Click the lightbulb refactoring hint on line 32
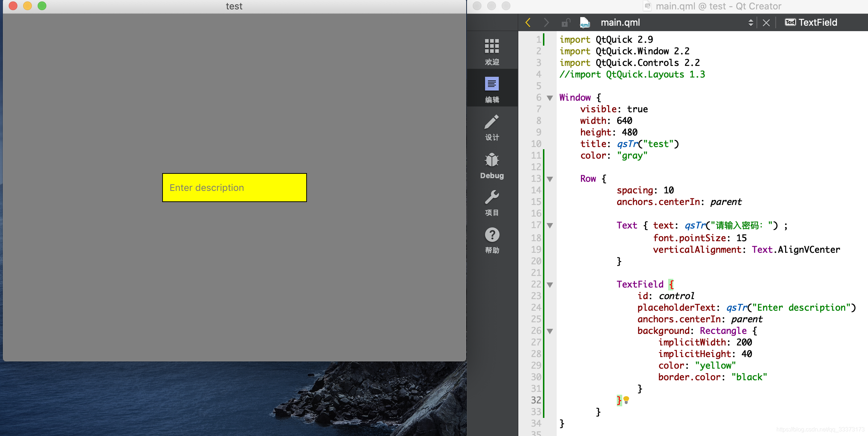 pos(626,400)
